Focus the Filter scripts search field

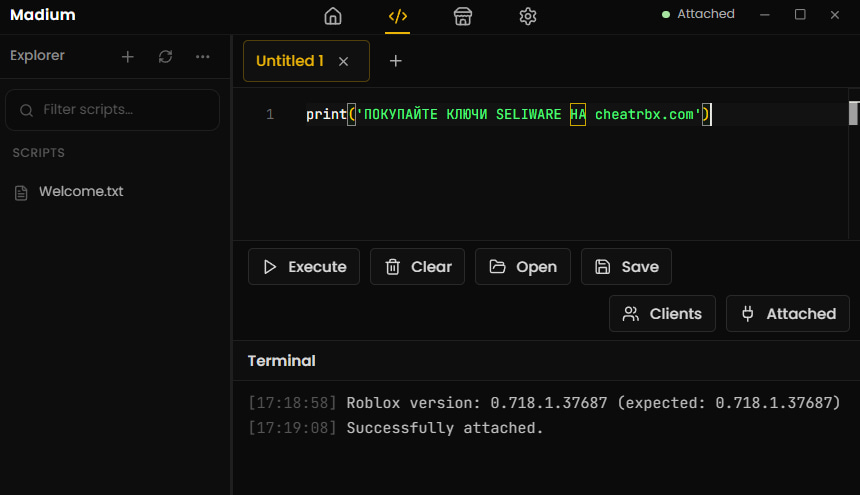(112, 110)
